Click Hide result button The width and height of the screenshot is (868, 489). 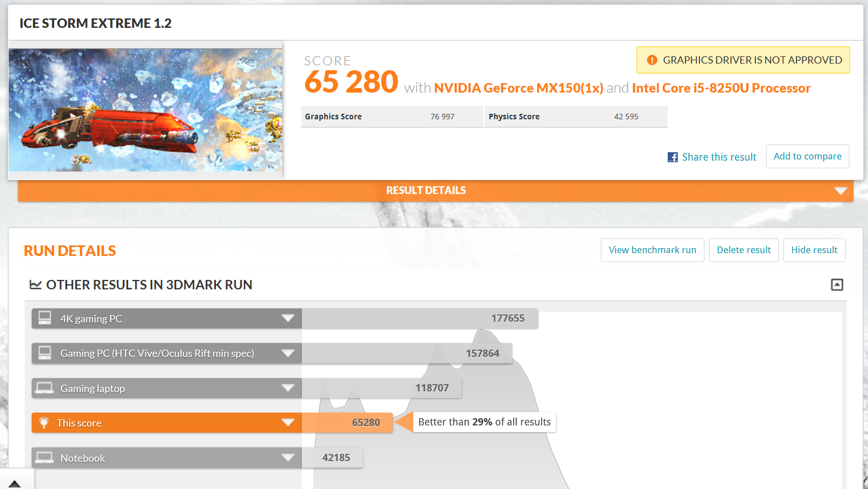point(814,250)
